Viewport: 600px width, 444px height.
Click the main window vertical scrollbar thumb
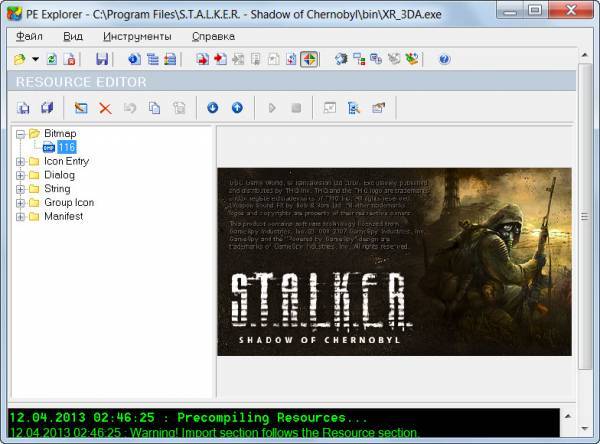coord(584,217)
